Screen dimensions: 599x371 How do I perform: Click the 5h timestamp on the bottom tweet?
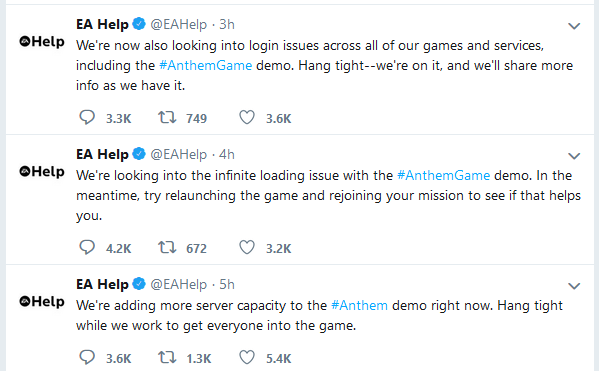coord(227,284)
